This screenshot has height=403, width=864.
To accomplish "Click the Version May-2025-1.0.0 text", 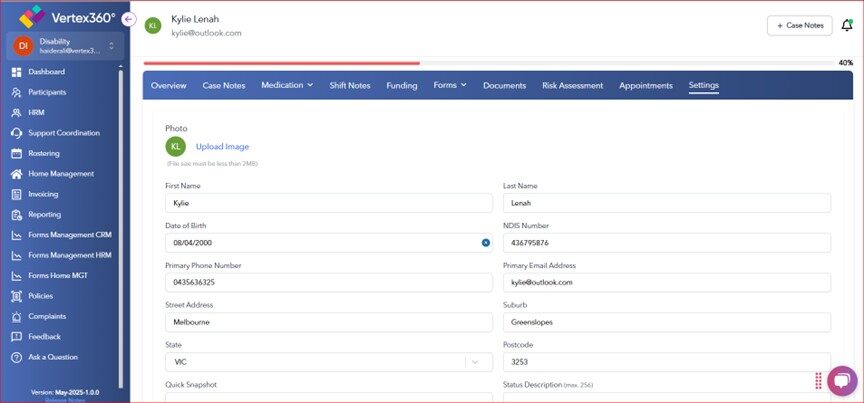I will click(x=65, y=393).
